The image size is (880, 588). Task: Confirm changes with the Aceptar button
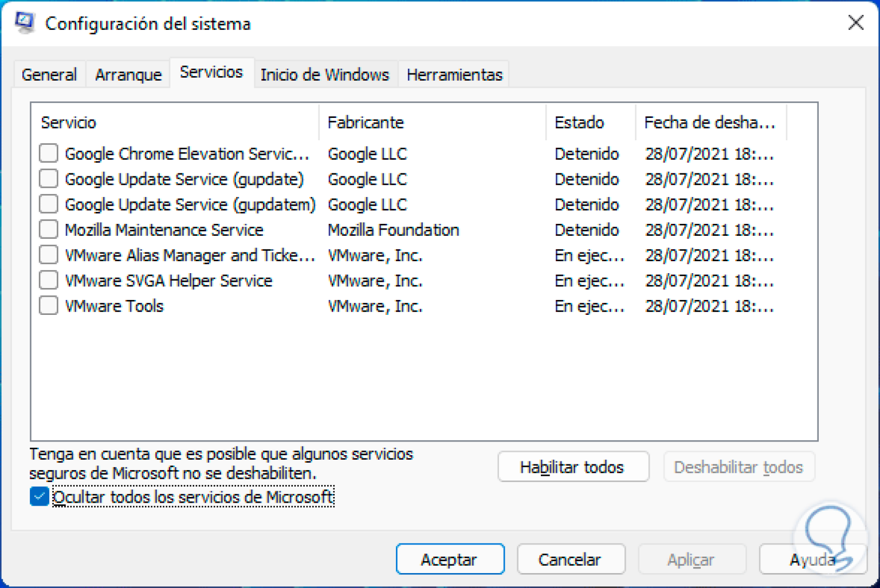(450, 559)
